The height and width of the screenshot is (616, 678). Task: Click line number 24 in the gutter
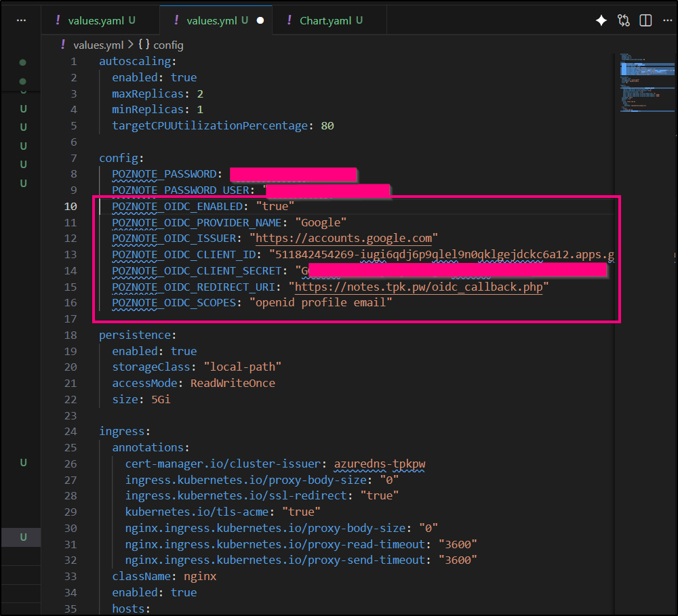click(x=70, y=431)
